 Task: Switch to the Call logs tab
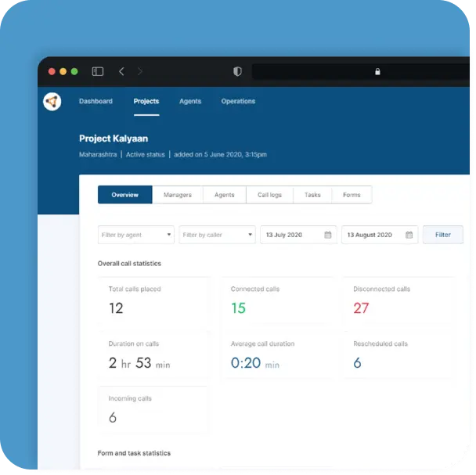[270, 195]
